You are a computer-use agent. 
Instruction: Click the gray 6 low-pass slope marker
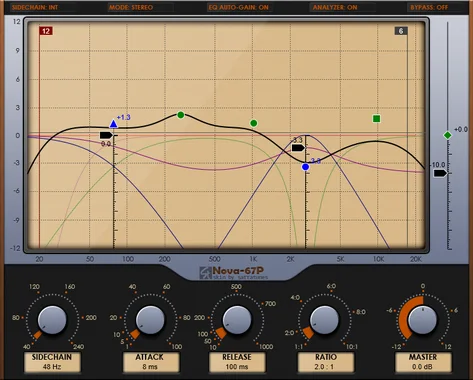pos(401,31)
